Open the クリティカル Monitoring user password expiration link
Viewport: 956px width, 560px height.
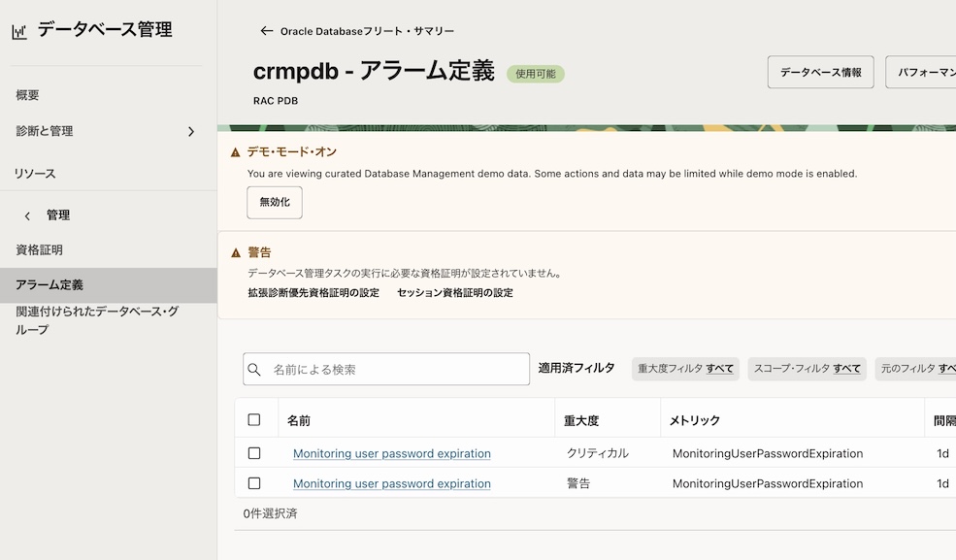[392, 453]
